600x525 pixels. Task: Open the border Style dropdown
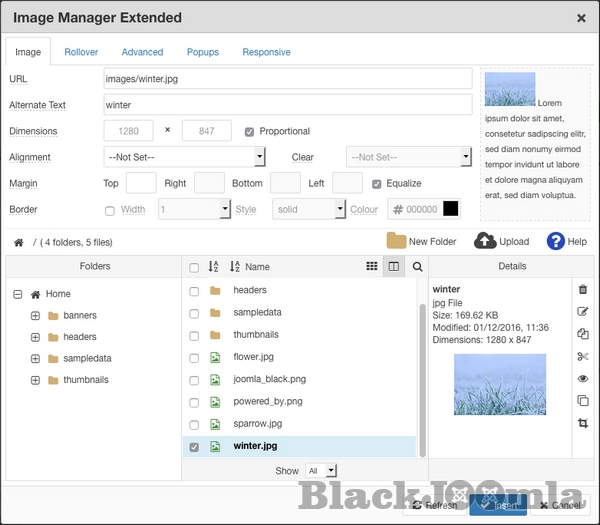coord(309,209)
